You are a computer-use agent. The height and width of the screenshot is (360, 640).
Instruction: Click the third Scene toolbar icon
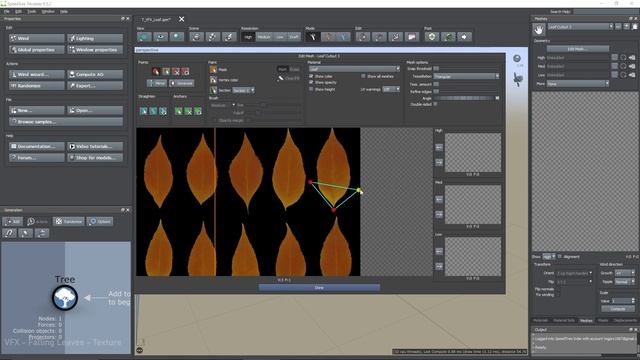click(x=229, y=37)
